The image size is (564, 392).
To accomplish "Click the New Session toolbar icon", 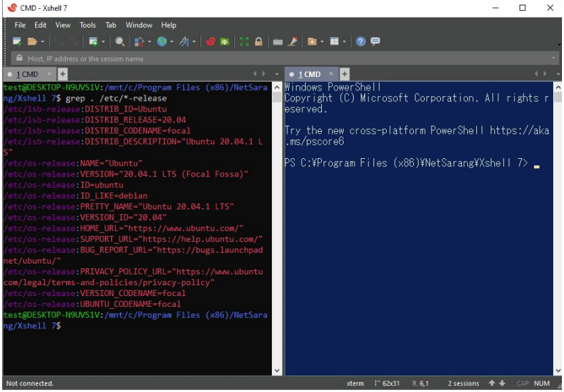I will click(x=17, y=41).
